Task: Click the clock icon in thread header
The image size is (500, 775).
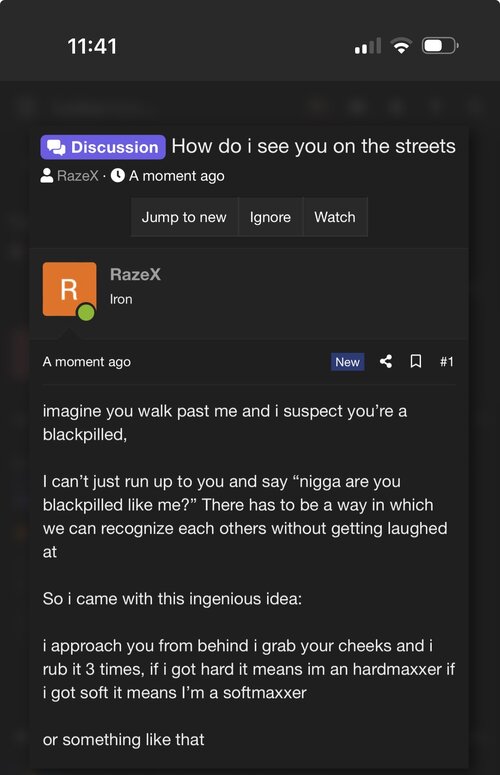Action: point(118,175)
